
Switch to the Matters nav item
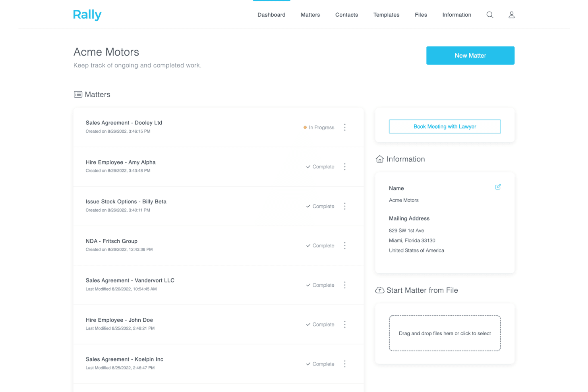(x=310, y=15)
